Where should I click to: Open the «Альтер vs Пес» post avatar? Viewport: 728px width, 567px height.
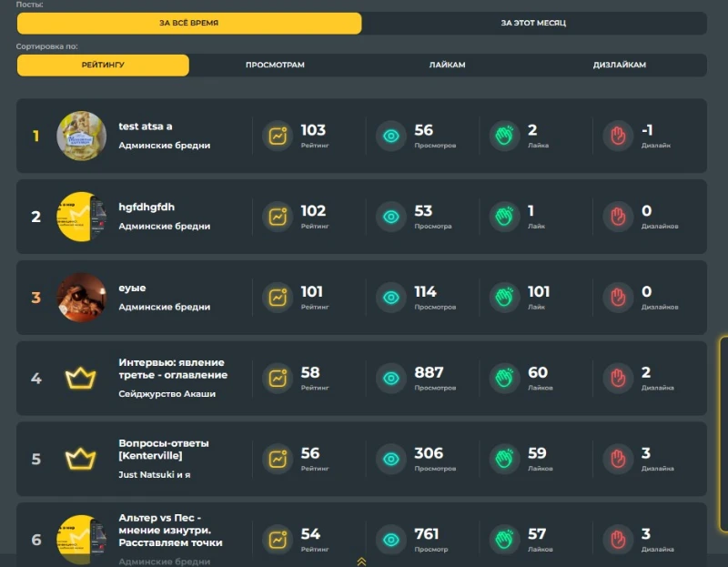click(x=81, y=540)
